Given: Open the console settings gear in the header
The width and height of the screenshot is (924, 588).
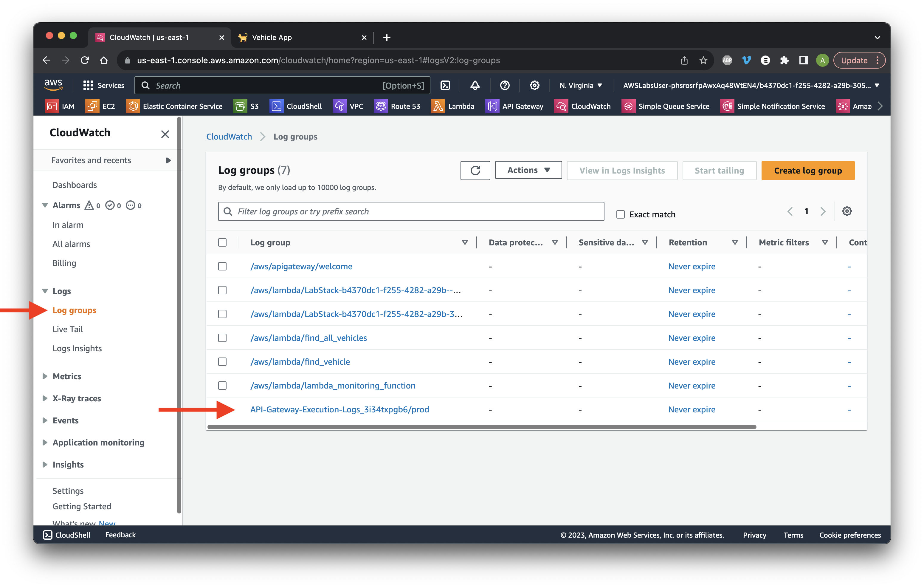Looking at the screenshot, I should coord(534,85).
